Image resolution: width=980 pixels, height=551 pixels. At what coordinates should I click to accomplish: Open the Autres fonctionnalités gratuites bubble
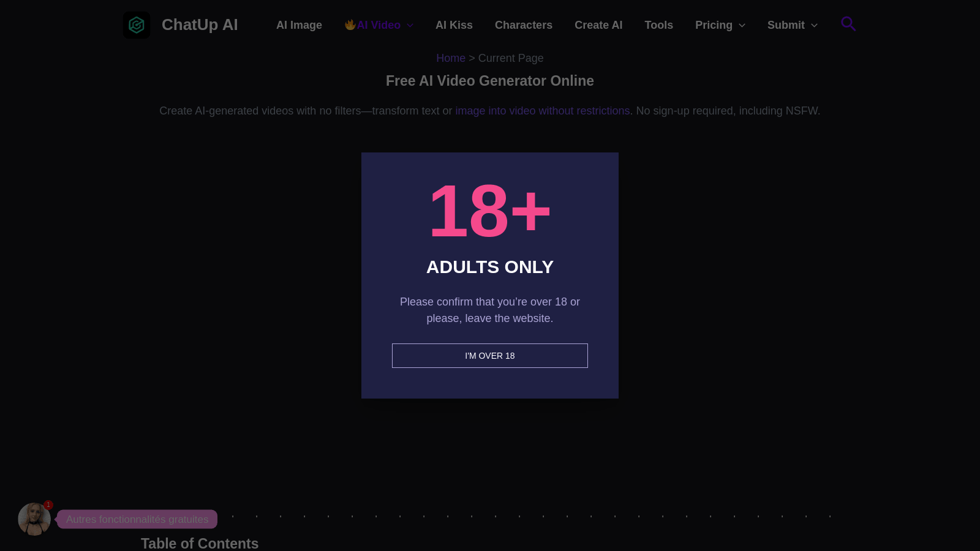pyautogui.click(x=137, y=519)
